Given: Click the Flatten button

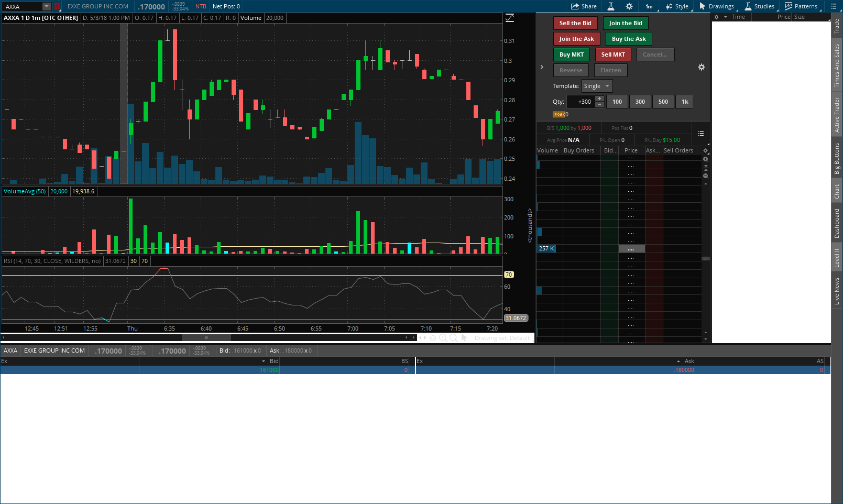Looking at the screenshot, I should pos(611,70).
